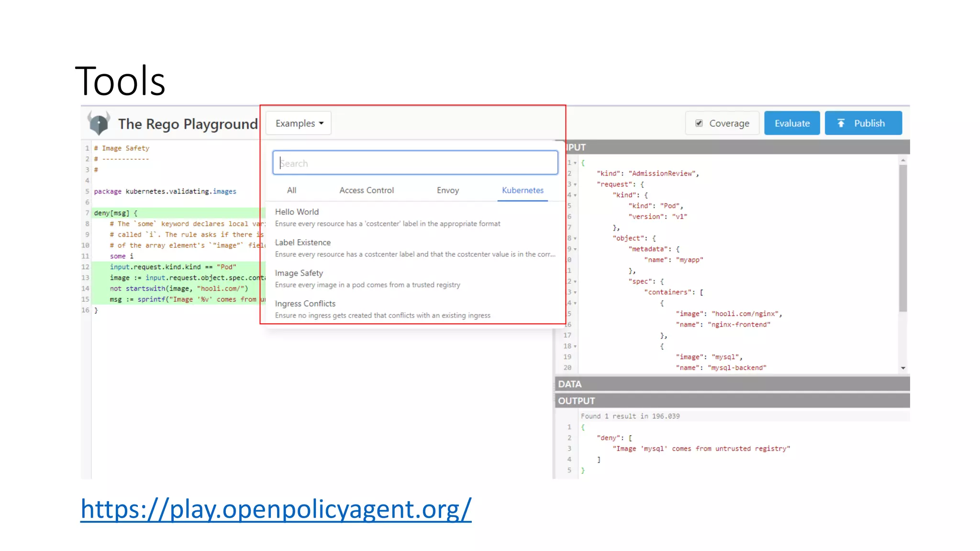Click the OPA helmet logo icon
Screen dimensions: 980x551
(99, 123)
